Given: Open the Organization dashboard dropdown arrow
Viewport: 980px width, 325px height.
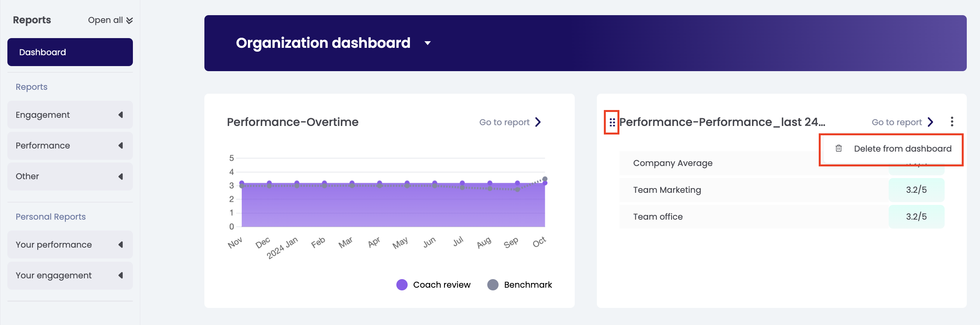Looking at the screenshot, I should (427, 43).
